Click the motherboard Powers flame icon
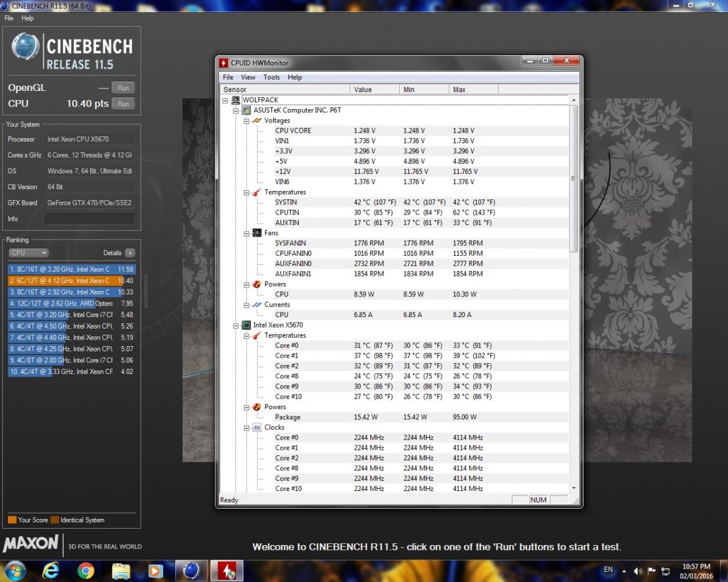The height and width of the screenshot is (582, 728). [257, 284]
